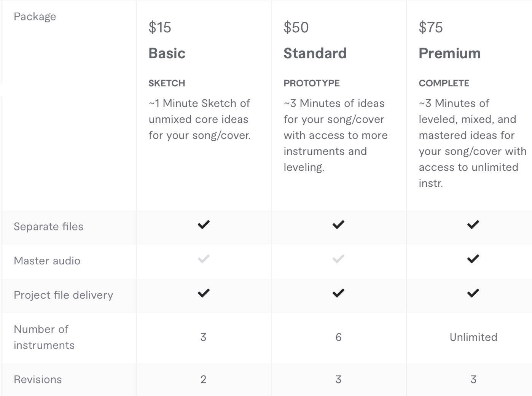The width and height of the screenshot is (532, 396).
Task: Click the PROTOTYPE package title
Action: 312,83
